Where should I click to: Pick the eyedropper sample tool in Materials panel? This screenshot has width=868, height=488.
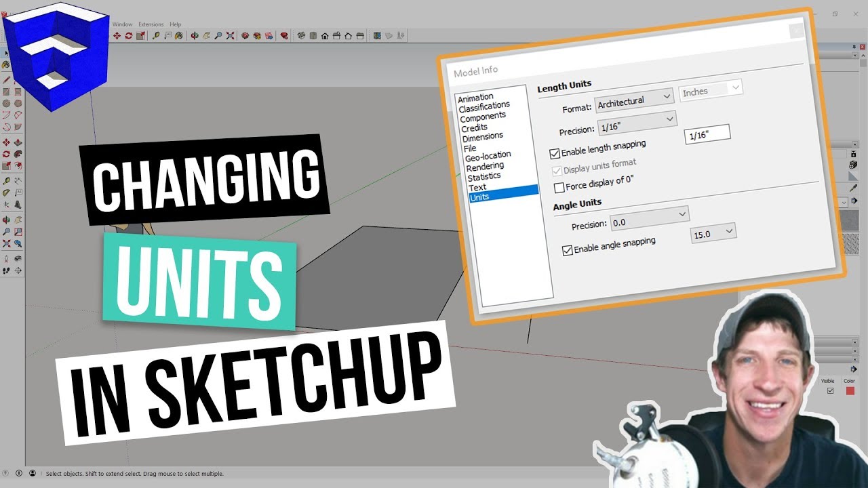tap(853, 188)
